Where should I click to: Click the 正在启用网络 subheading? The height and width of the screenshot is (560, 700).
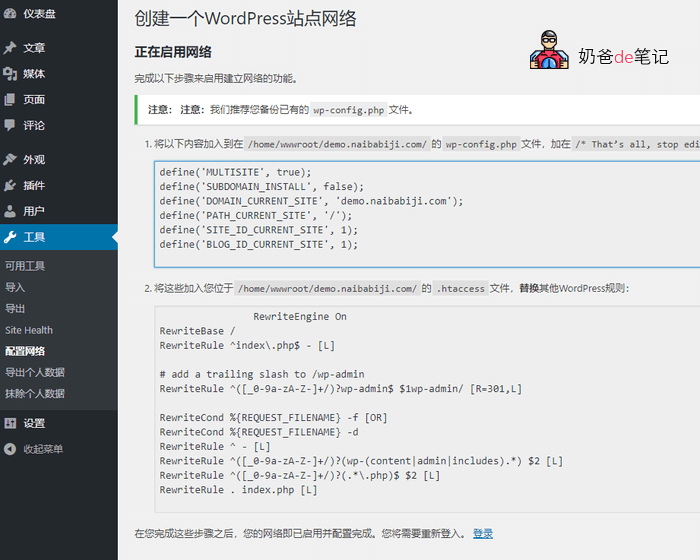click(173, 52)
